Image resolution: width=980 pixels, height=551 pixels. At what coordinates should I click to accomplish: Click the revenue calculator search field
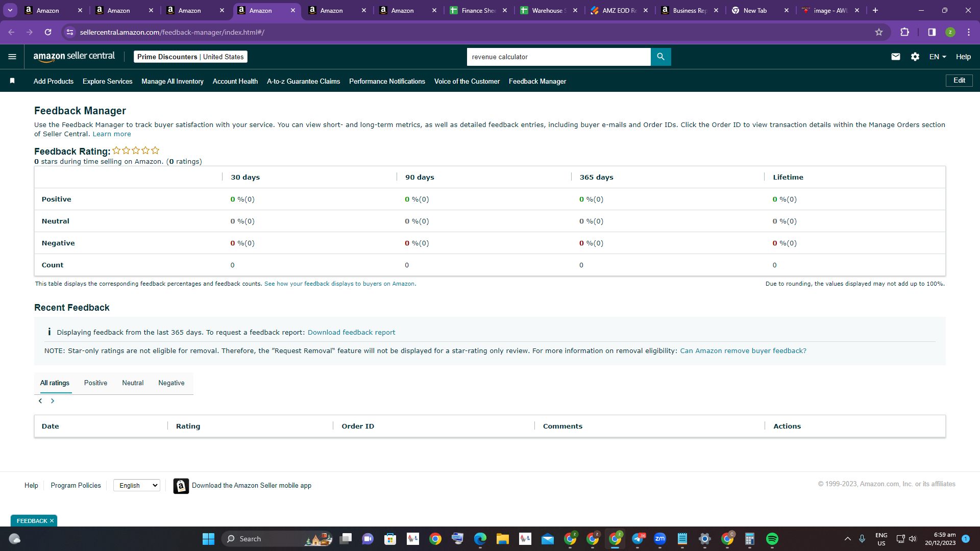point(558,57)
